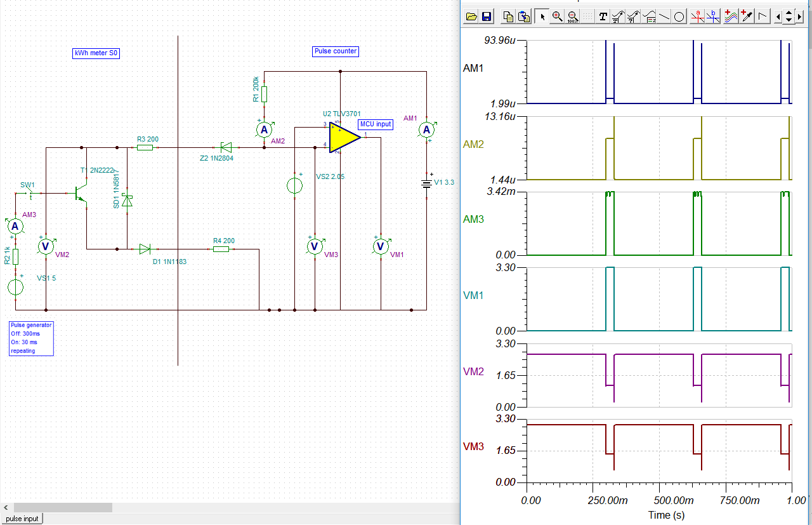This screenshot has width=812, height=525.
Task: Click the 'MCU input' label in the schematic
Action: [376, 124]
